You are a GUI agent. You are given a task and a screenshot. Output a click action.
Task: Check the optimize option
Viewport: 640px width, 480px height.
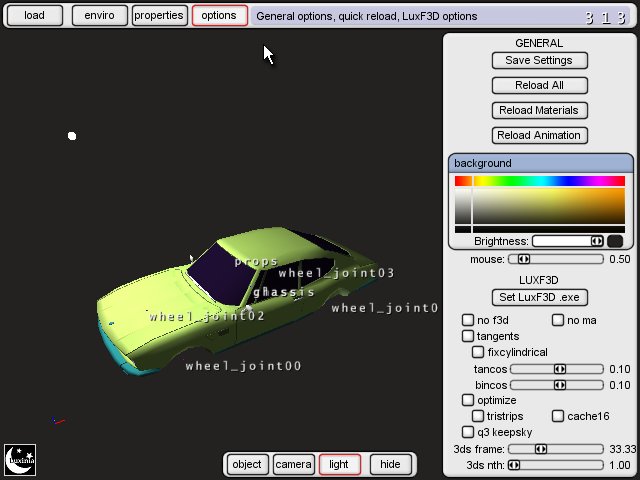[x=468, y=400]
